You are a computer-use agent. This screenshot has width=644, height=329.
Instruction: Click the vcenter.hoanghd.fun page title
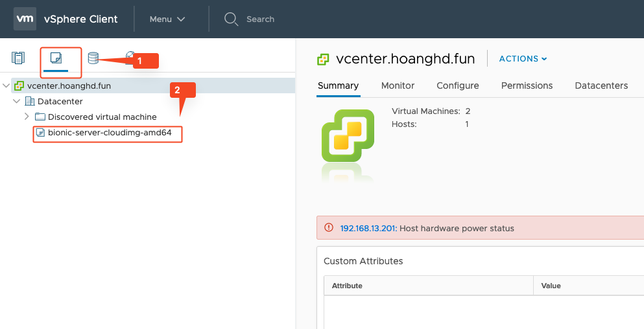pyautogui.click(x=405, y=59)
